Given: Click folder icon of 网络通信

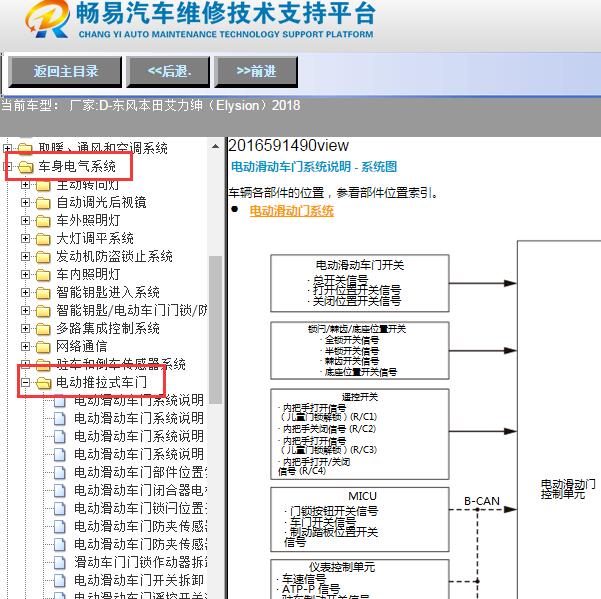Looking at the screenshot, I should [x=43, y=347].
